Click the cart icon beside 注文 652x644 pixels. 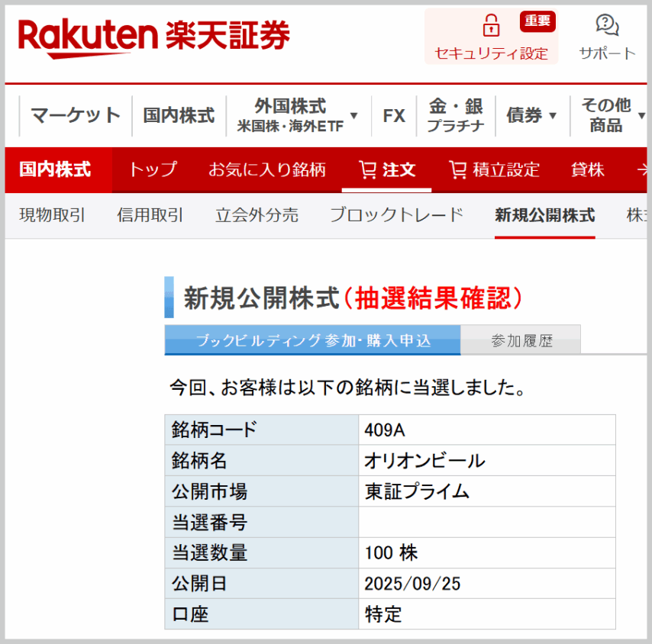(367, 169)
